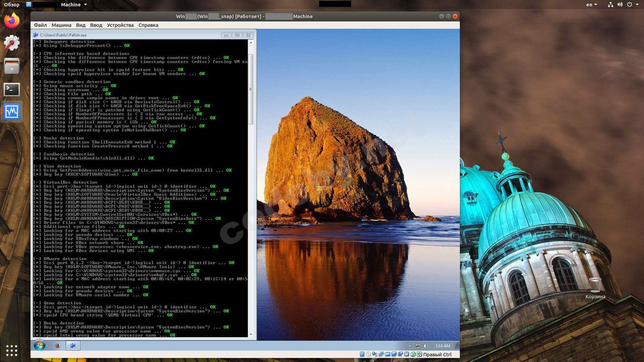
Task: Click the console scrollbar up arrow
Action: pos(251,42)
